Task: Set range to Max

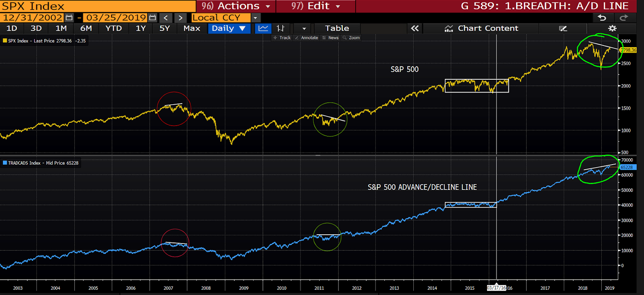Action: [x=192, y=28]
